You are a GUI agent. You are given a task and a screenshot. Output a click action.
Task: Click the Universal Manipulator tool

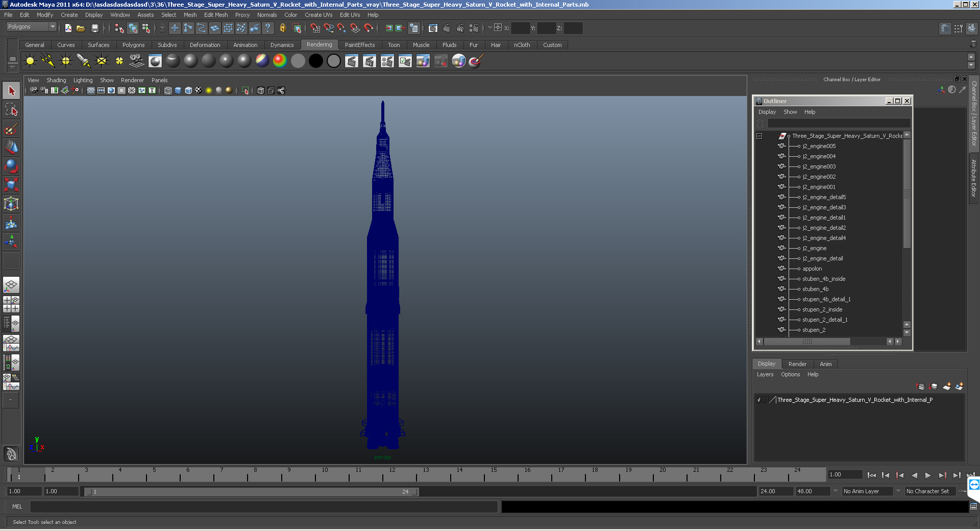11,204
